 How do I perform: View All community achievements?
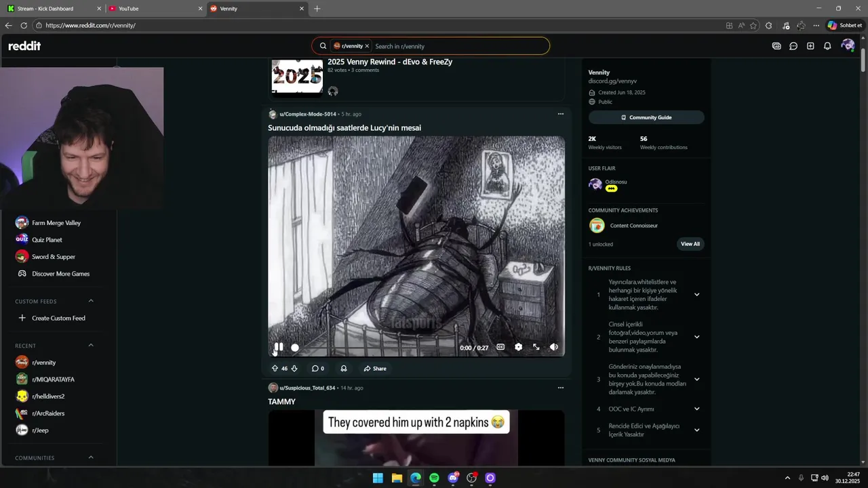(690, 244)
